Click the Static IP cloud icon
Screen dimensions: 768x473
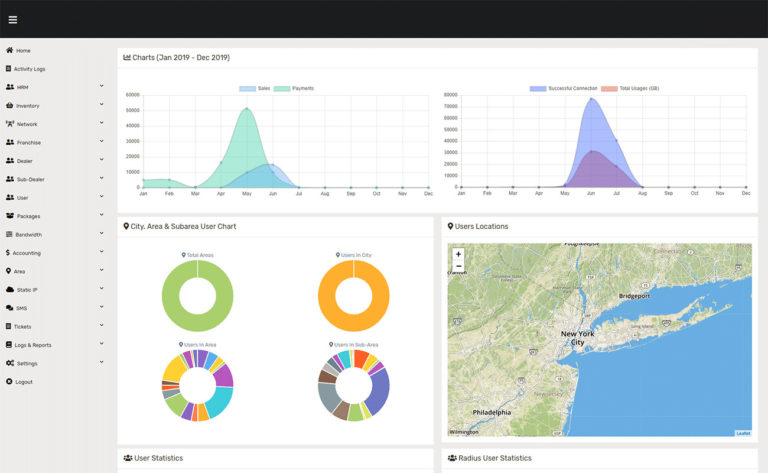[x=10, y=289]
